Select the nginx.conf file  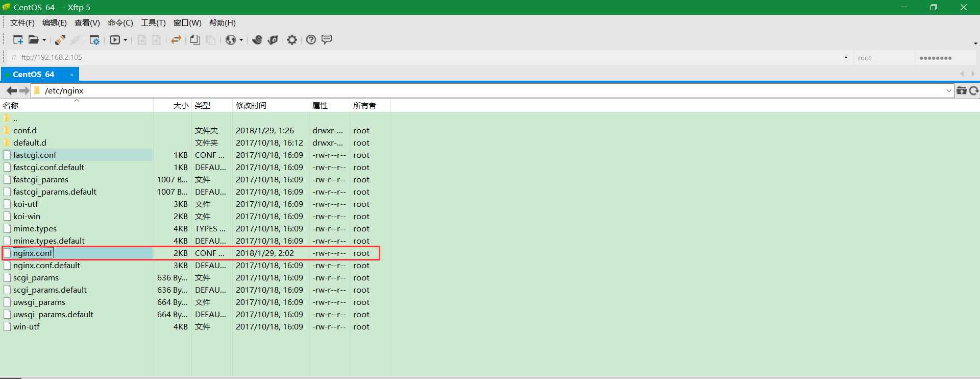[33, 253]
